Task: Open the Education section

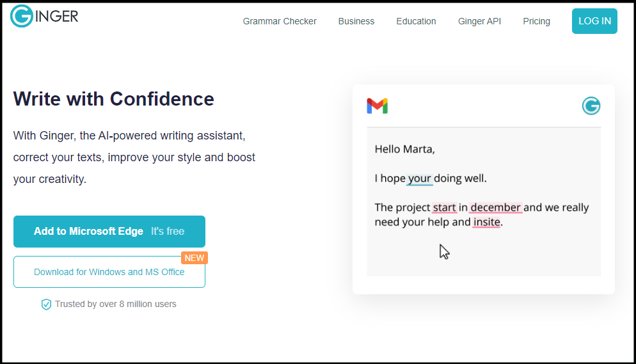Action: pyautogui.click(x=416, y=21)
